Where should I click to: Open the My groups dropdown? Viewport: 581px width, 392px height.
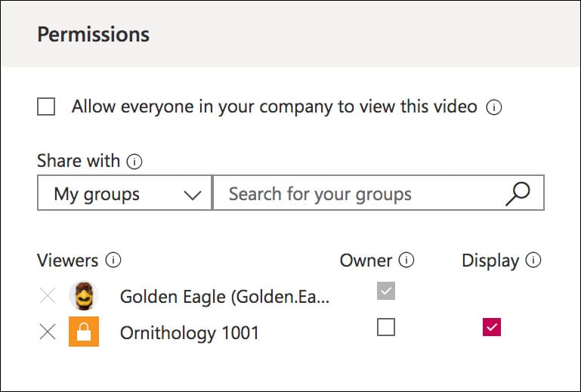125,194
